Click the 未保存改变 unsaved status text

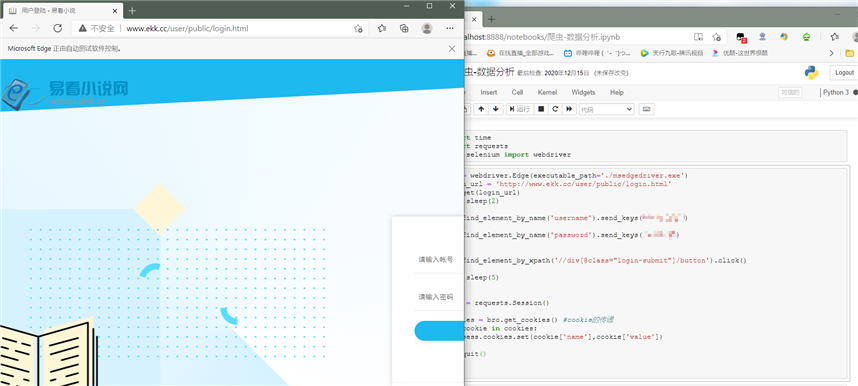click(611, 73)
